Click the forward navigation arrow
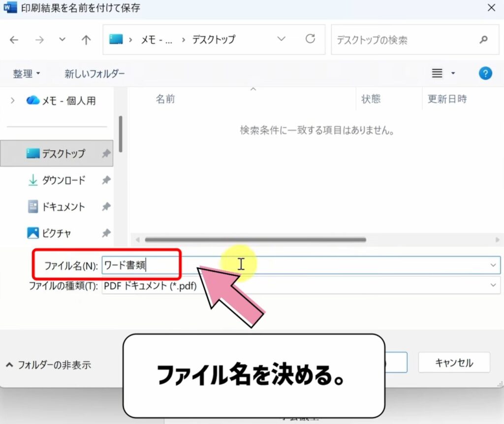504x424 pixels. coord(39,39)
